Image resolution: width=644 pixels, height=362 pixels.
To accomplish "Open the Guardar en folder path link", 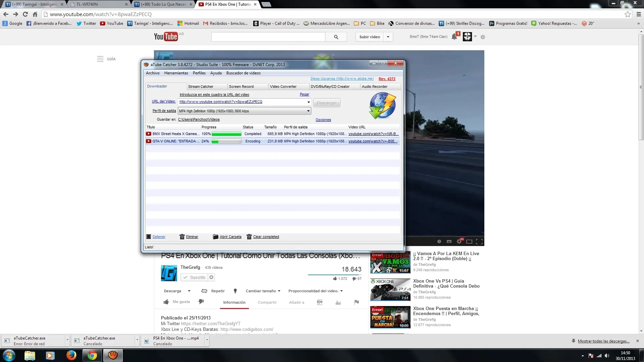I will [199, 120].
